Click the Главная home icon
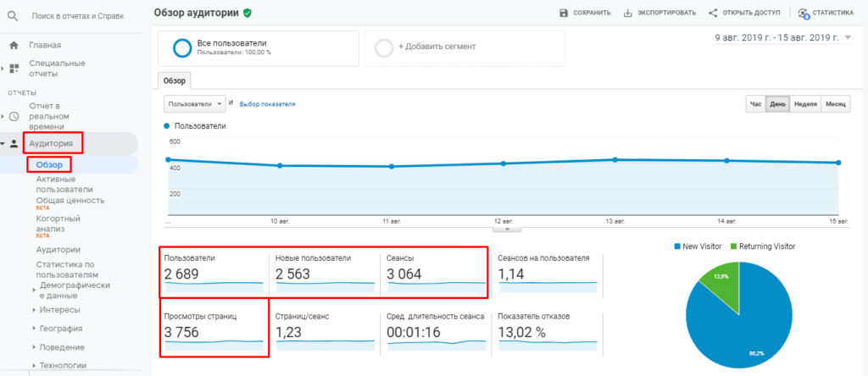 14,45
